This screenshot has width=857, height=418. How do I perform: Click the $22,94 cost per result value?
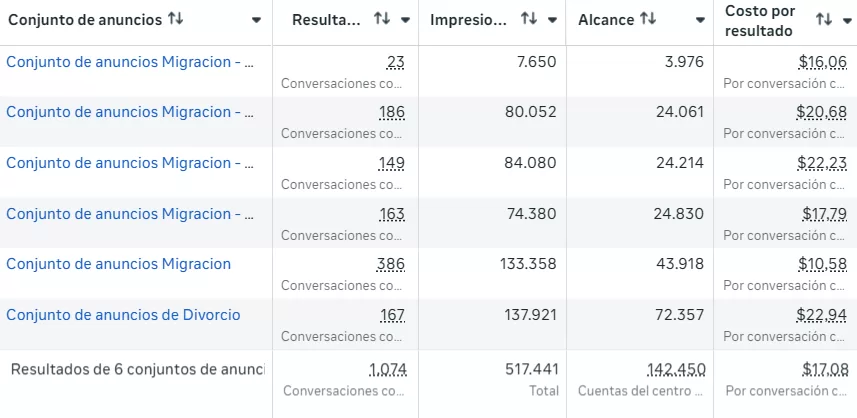821,315
